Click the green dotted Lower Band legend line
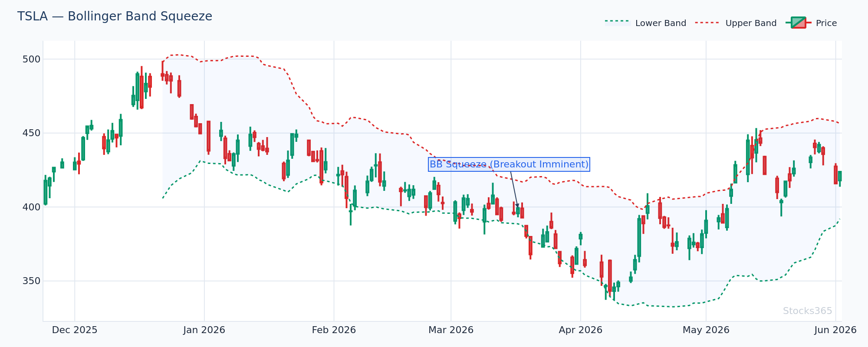Screen dimensions: 868x347 point(617,21)
